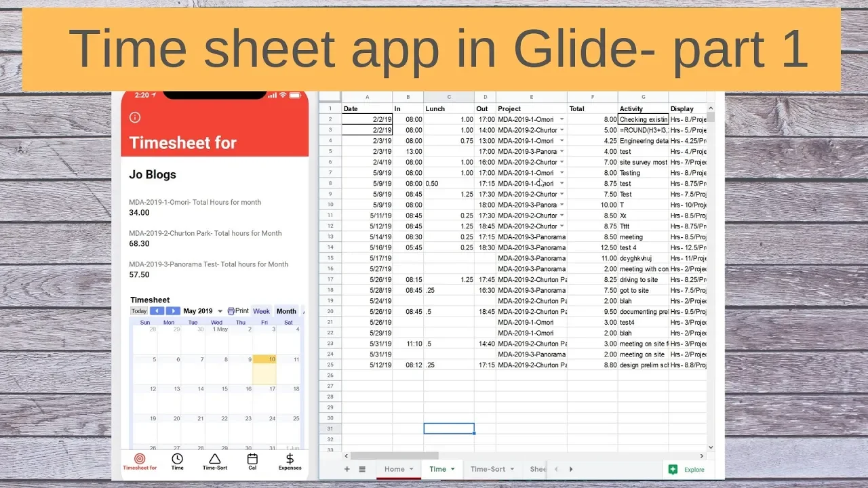Viewport: 868px width, 488px height.
Task: Select the Activity header cell
Action: [644, 108]
